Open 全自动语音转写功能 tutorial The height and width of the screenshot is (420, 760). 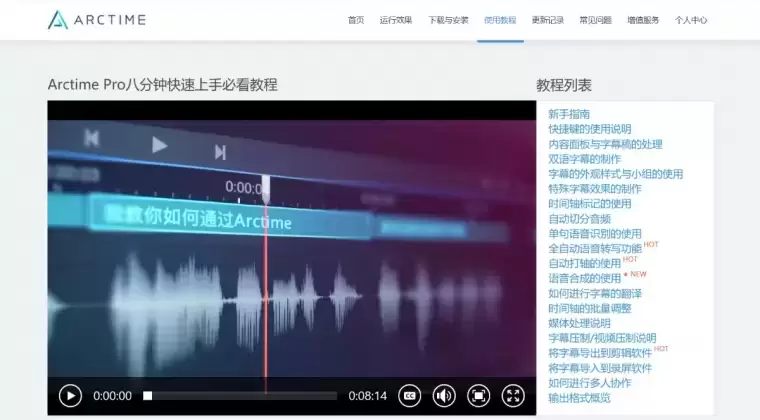point(595,249)
